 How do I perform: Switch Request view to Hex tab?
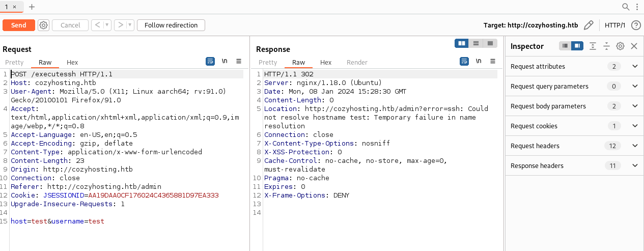click(x=72, y=62)
